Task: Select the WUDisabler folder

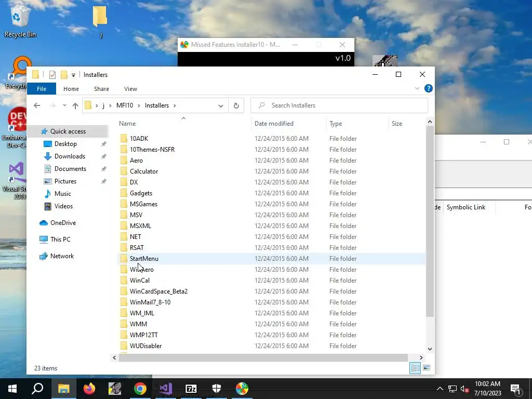Action: click(x=145, y=345)
